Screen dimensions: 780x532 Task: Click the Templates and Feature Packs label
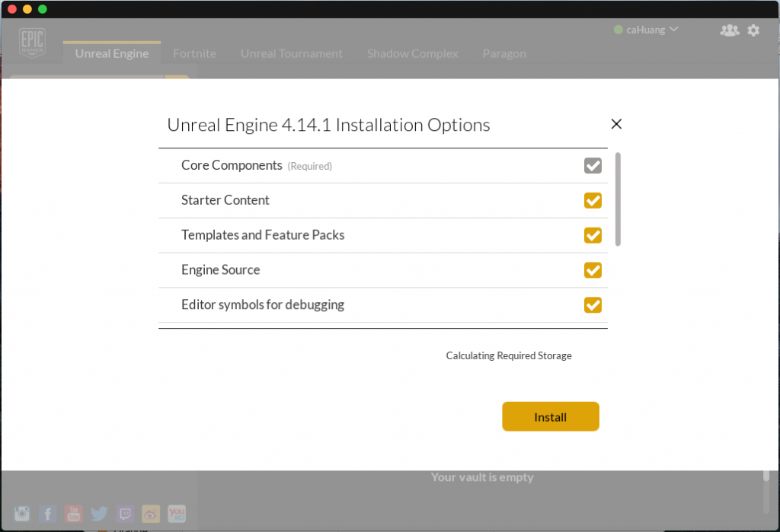point(263,234)
